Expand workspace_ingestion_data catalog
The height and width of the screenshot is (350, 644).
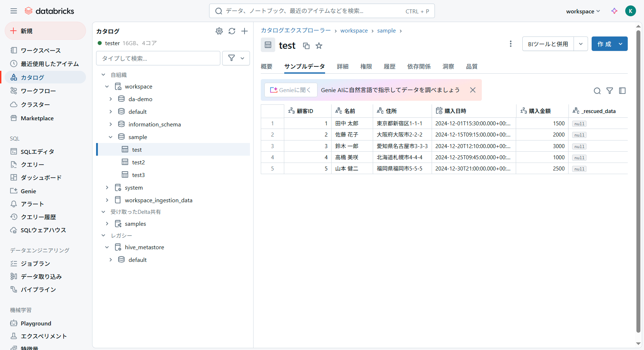(107, 200)
